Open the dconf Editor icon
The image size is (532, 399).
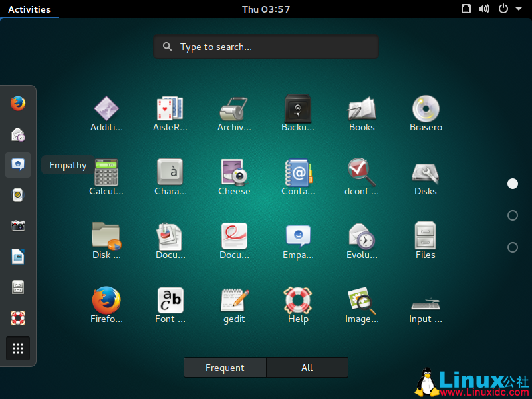362,172
